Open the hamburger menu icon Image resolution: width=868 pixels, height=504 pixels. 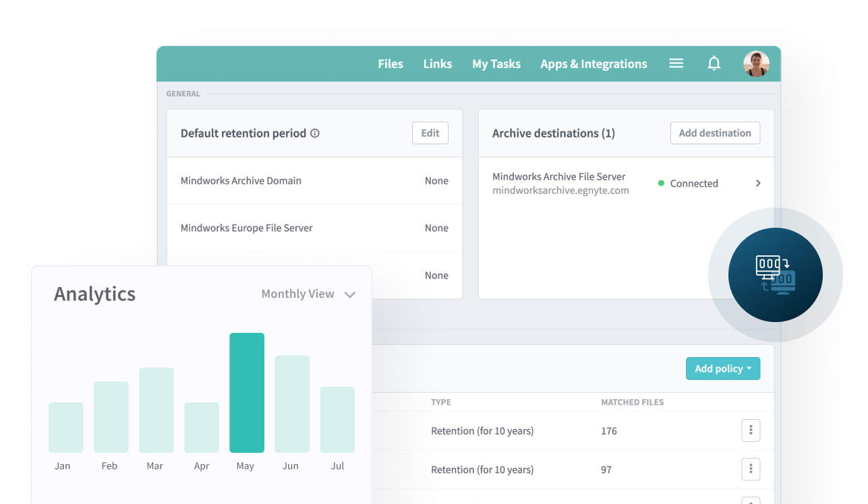(676, 63)
